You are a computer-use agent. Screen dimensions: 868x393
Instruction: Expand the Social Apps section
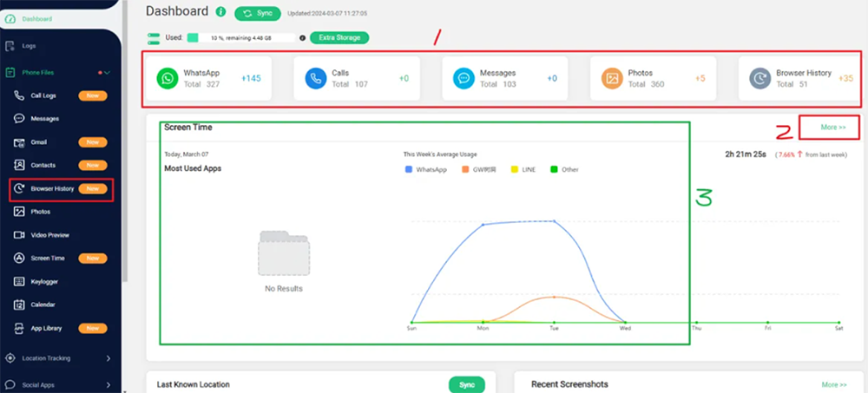click(108, 384)
